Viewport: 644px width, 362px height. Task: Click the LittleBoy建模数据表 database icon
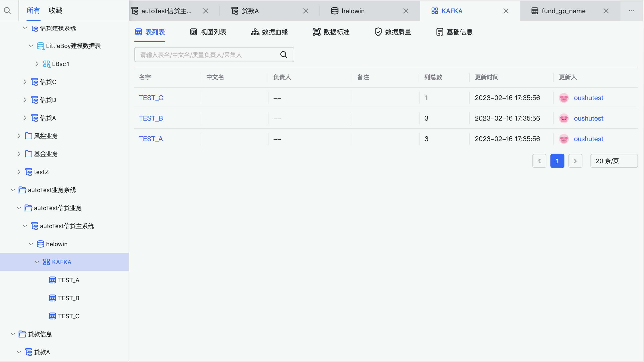41,46
